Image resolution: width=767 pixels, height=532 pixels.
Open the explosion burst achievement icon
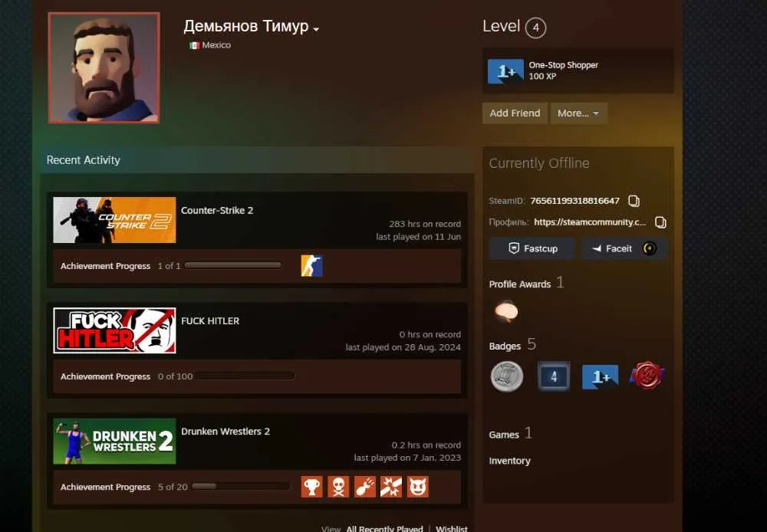(391, 487)
